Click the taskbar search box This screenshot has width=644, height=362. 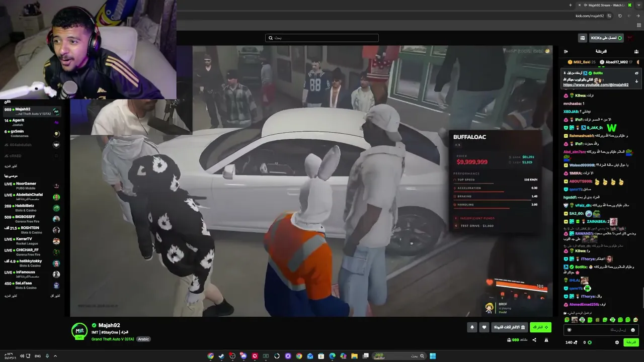tap(400, 356)
